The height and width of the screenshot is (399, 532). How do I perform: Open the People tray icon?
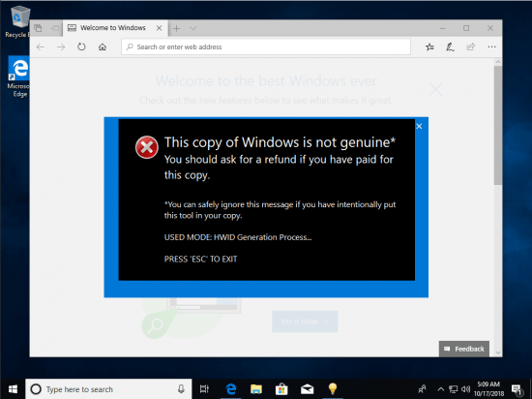(423, 389)
